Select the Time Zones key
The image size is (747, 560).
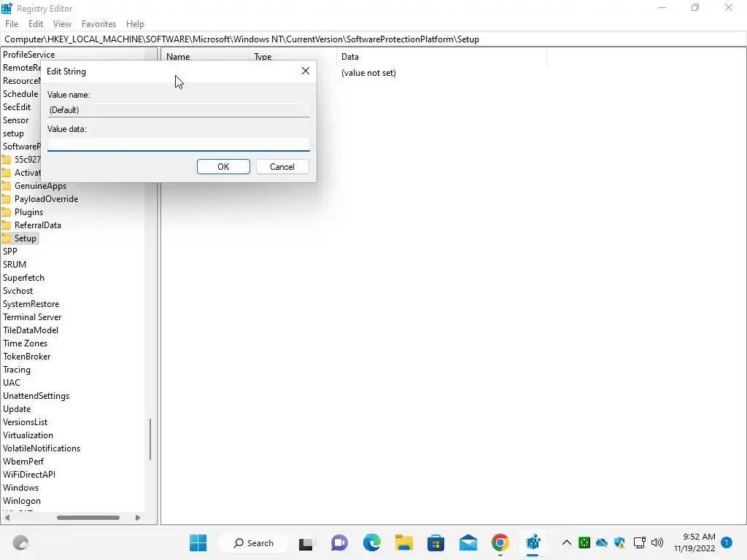click(x=26, y=343)
